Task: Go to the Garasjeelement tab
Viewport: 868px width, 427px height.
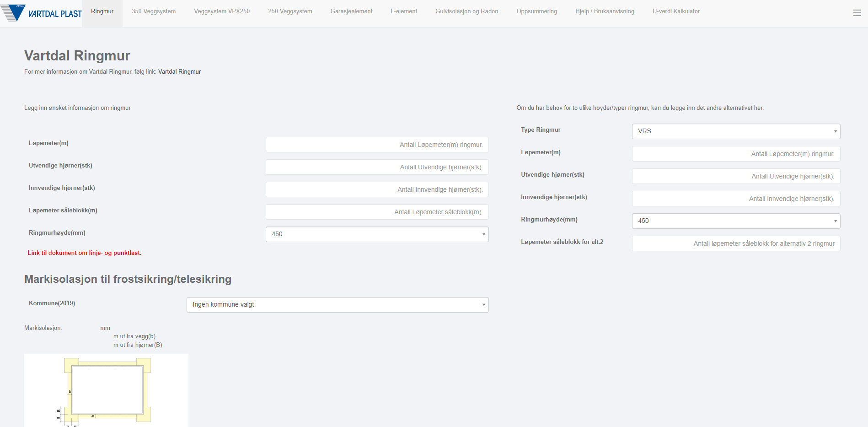Action: pos(351,11)
